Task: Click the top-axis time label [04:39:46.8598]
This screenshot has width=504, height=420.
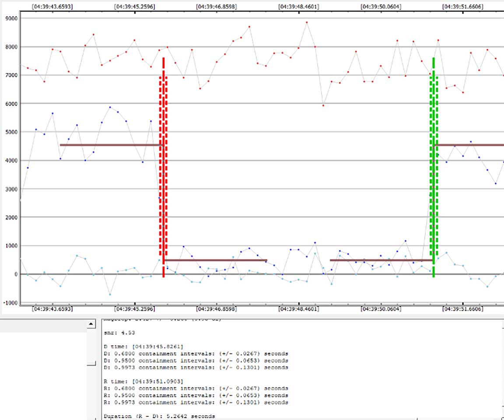Action: click(216, 7)
